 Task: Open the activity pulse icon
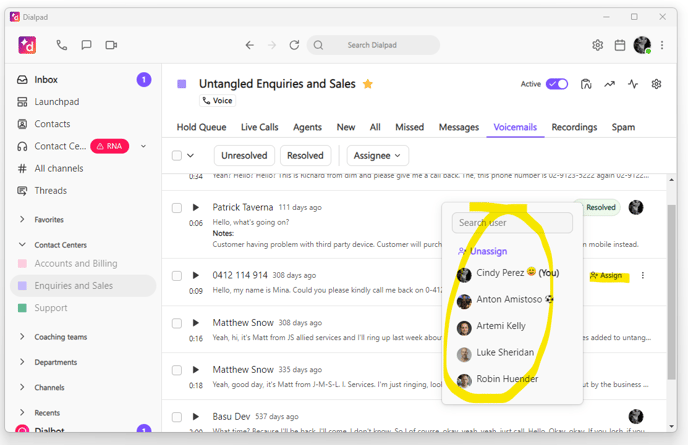pos(633,84)
